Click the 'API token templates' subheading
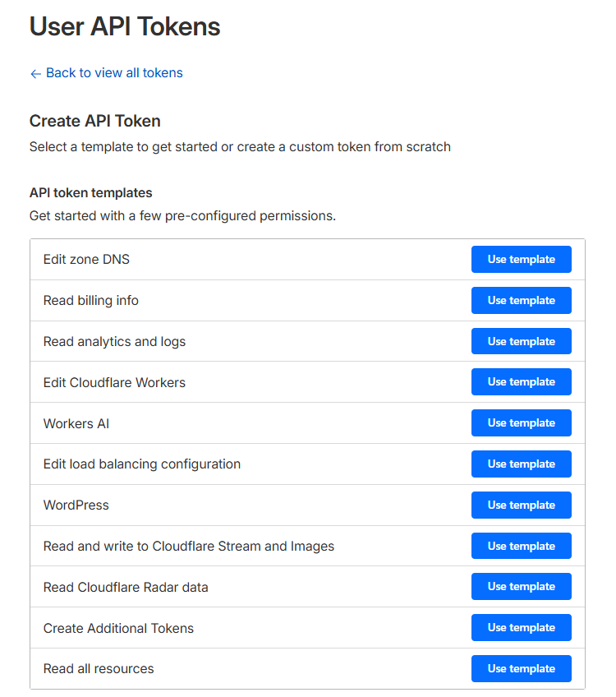Image resolution: width=616 pixels, height=697 pixels. (90, 193)
